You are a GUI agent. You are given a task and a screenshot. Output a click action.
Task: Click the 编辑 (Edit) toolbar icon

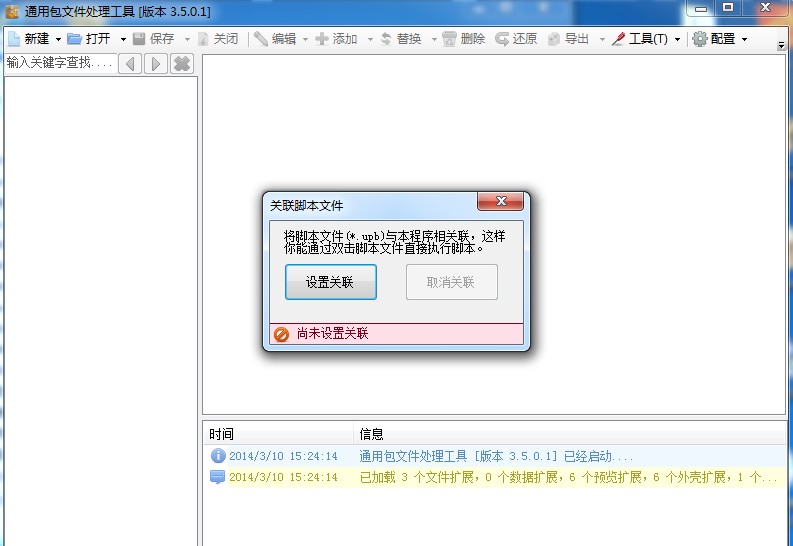(261, 39)
